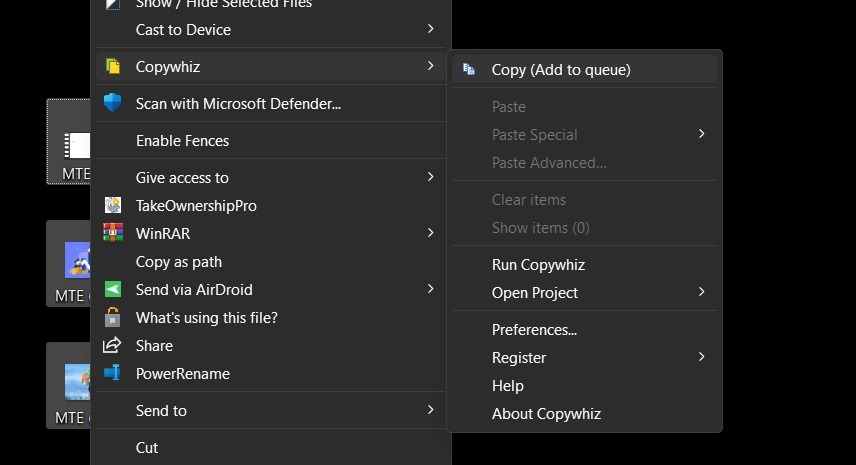Click the WinRAR books icon
The width and height of the screenshot is (856, 465).
click(113, 233)
